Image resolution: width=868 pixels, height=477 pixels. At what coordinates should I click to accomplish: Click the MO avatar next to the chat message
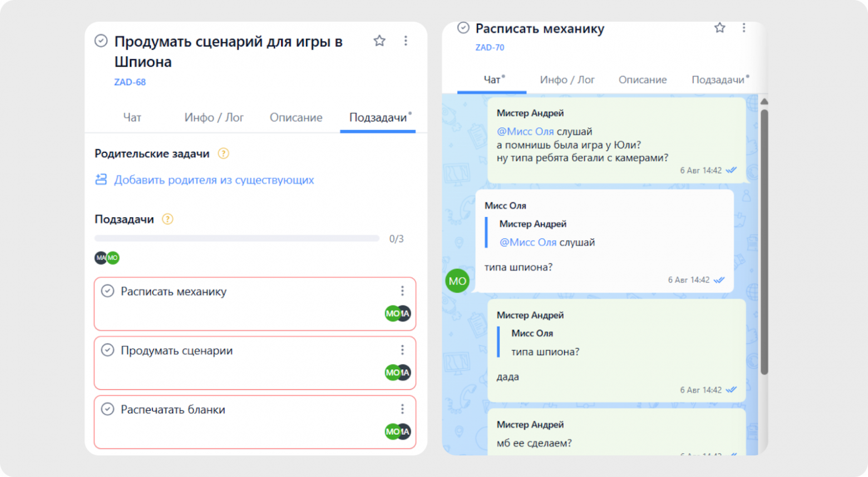tap(456, 281)
